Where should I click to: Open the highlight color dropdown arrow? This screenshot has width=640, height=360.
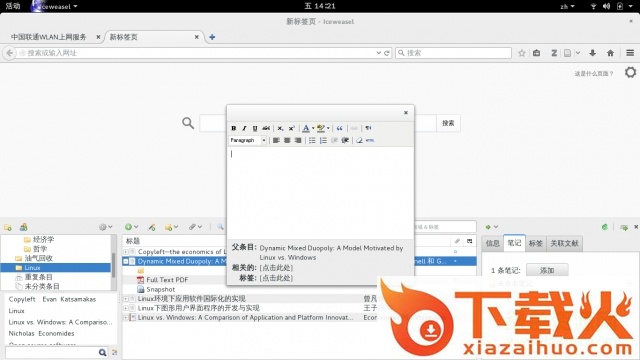(328, 128)
